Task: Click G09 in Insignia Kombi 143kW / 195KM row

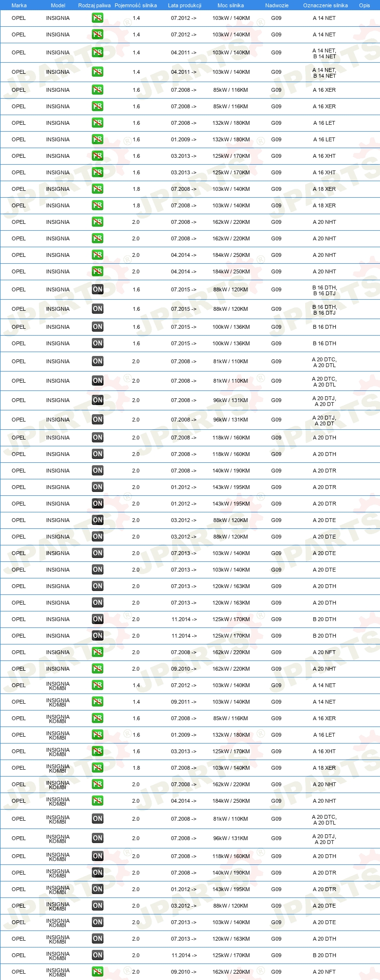Action: 276,889
